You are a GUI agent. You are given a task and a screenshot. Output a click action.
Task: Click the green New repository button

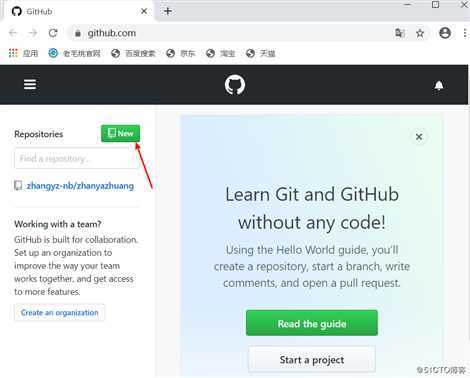coord(120,133)
